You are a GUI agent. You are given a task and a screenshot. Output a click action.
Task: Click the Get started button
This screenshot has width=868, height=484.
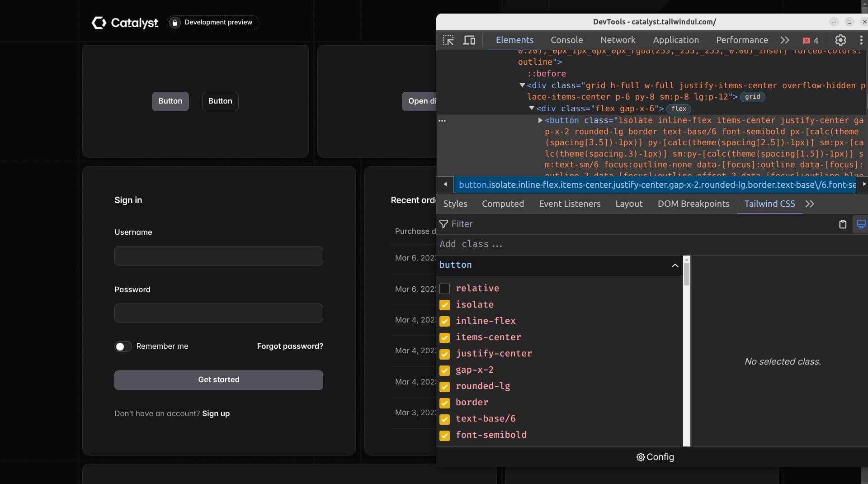coord(219,380)
